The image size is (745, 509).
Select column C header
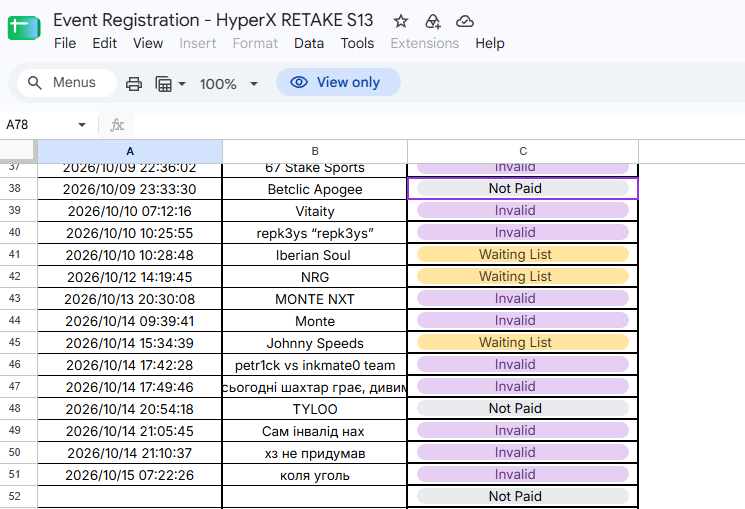pos(523,152)
